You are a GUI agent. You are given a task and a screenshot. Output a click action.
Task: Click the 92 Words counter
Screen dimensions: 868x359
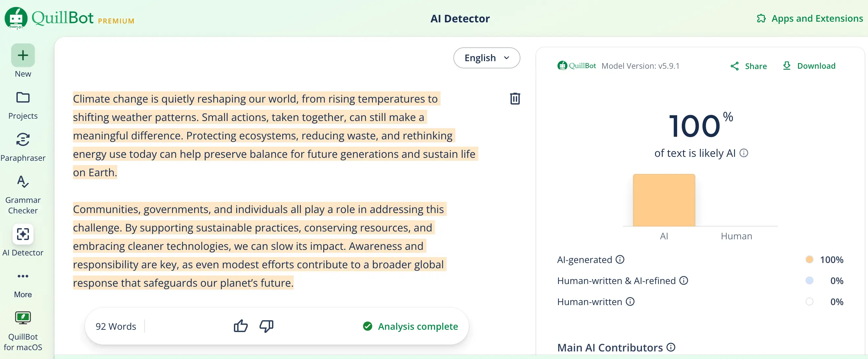click(116, 326)
